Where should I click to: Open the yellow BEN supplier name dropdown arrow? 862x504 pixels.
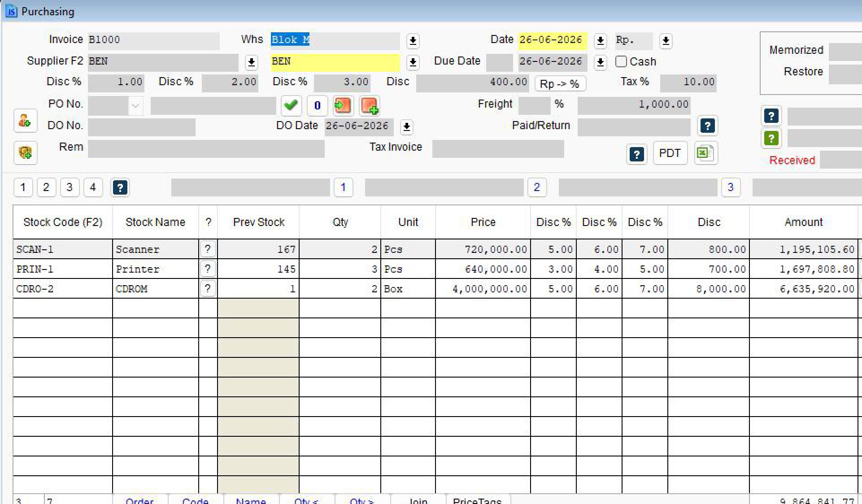coord(413,62)
